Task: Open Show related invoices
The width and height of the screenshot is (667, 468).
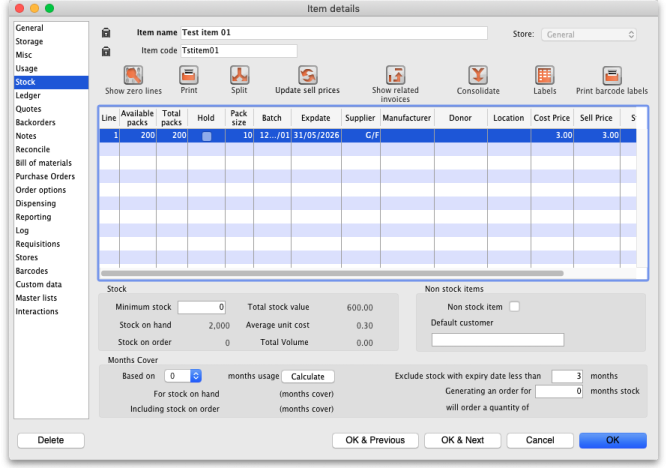Action: [395, 75]
